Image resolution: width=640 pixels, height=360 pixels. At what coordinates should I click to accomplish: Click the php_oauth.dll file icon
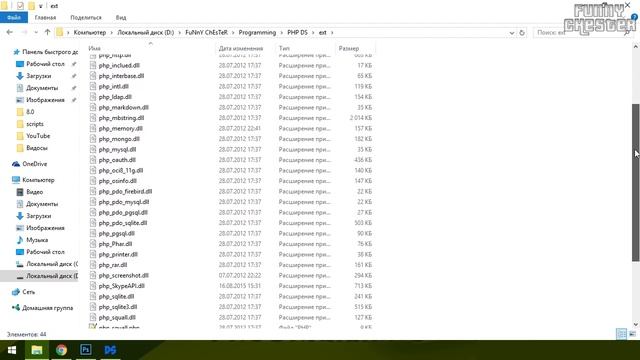tap(93, 160)
